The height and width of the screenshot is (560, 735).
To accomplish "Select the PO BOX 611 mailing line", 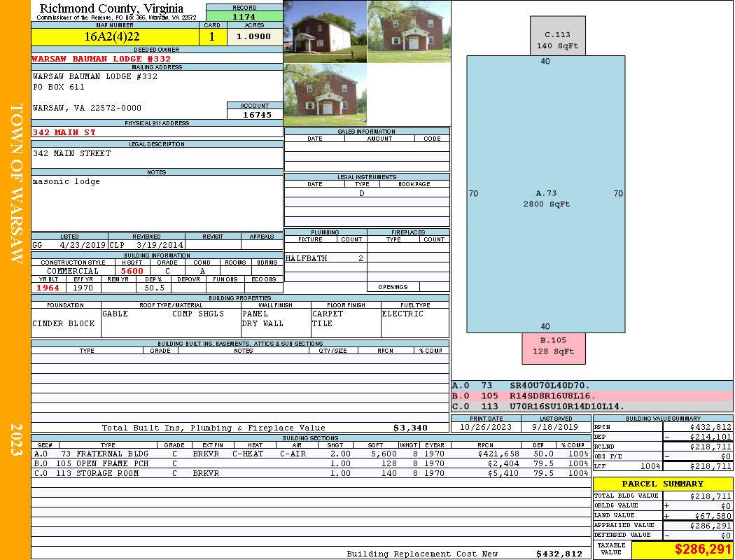I will [x=59, y=87].
